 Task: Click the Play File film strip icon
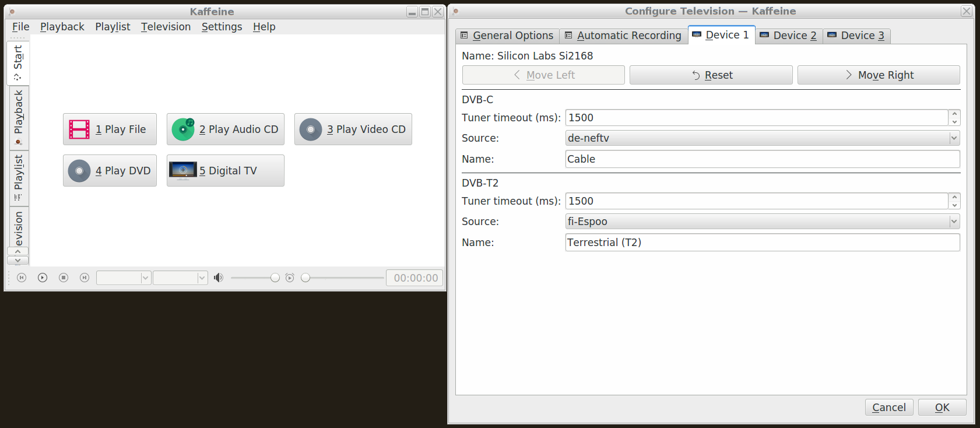pyautogui.click(x=79, y=129)
